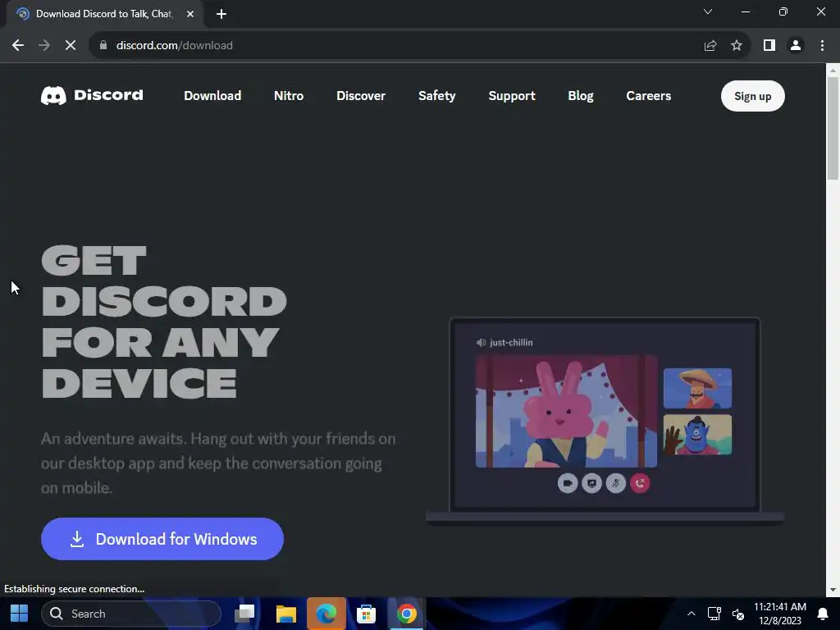Open the Windows Start menu
The height and width of the screenshot is (630, 840).
point(20,614)
